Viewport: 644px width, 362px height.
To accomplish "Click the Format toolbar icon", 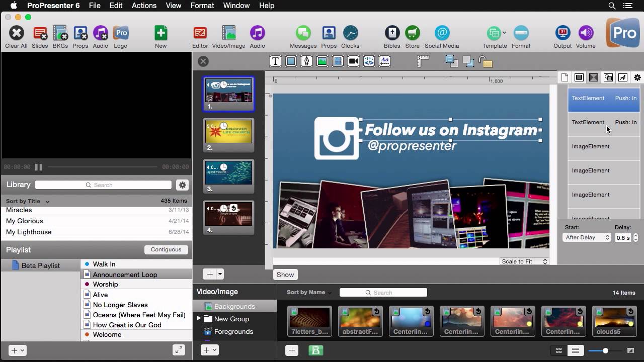I will 521,33.
